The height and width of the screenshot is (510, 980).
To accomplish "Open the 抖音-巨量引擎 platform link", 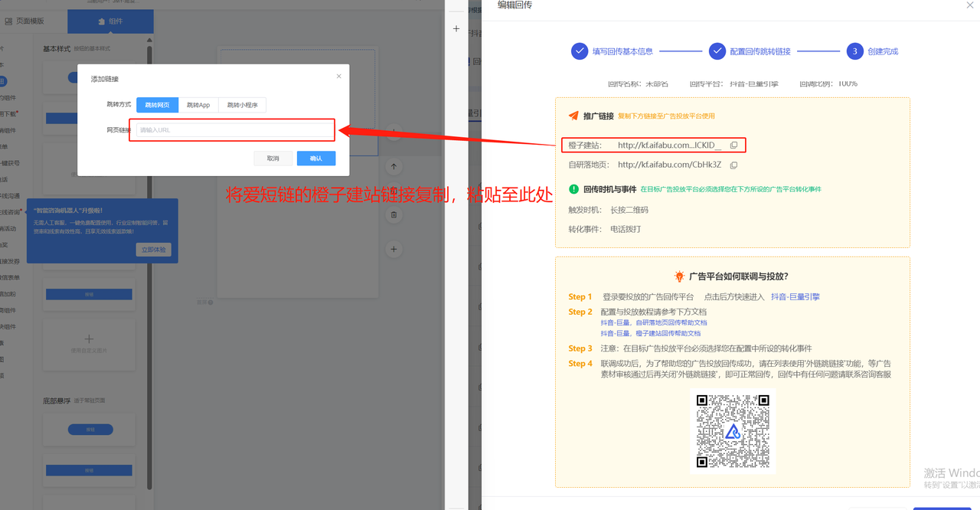I will [x=795, y=297].
